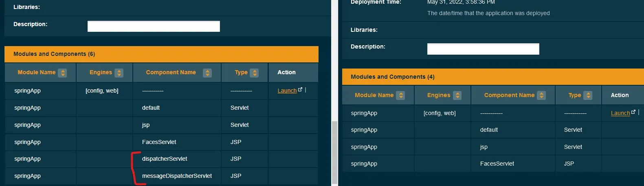Click the Action column header in left table
Viewport: 644px width, 186px height.
(286, 72)
